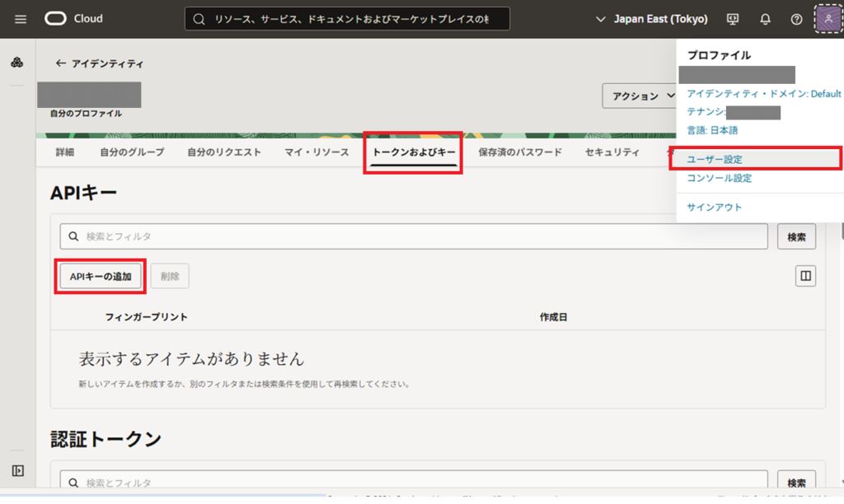Viewport: 844px width, 504px height.
Task: Click the profile avatar icon
Action: (x=828, y=19)
